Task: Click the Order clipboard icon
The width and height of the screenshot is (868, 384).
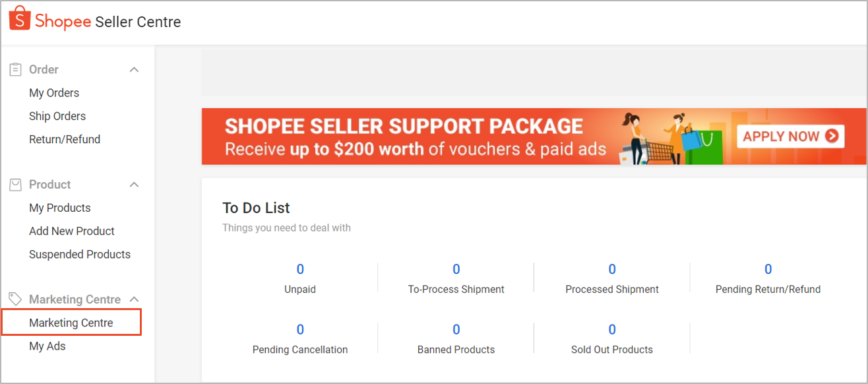Action: [x=15, y=69]
